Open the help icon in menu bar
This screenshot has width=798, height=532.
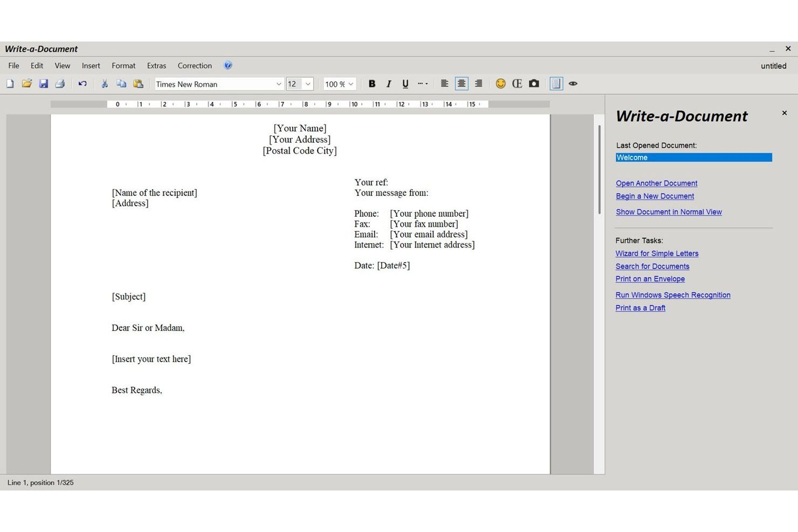pyautogui.click(x=228, y=65)
